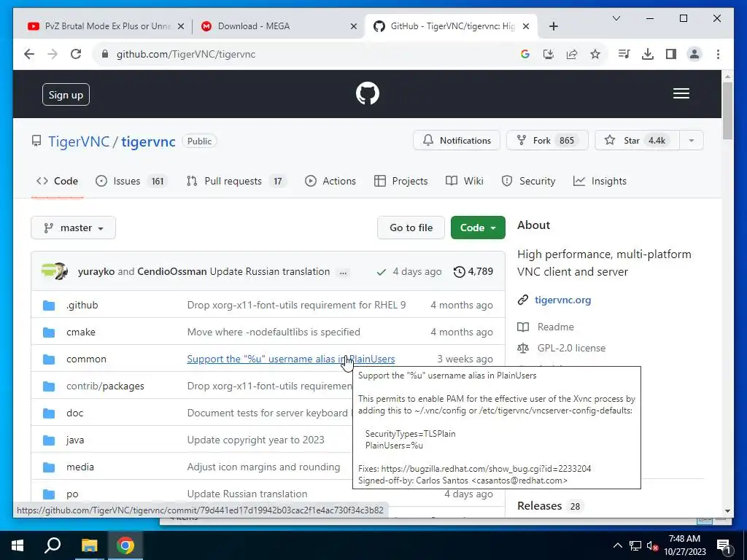This screenshot has height=560, width=747.
Task: Open the media control icon in toolbar
Action: tap(624, 54)
